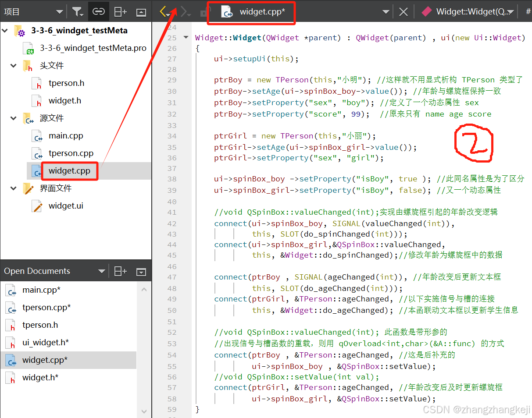The image size is (532, 418).
Task: Switch to tperson.h in Open Documents
Action: click(x=40, y=325)
